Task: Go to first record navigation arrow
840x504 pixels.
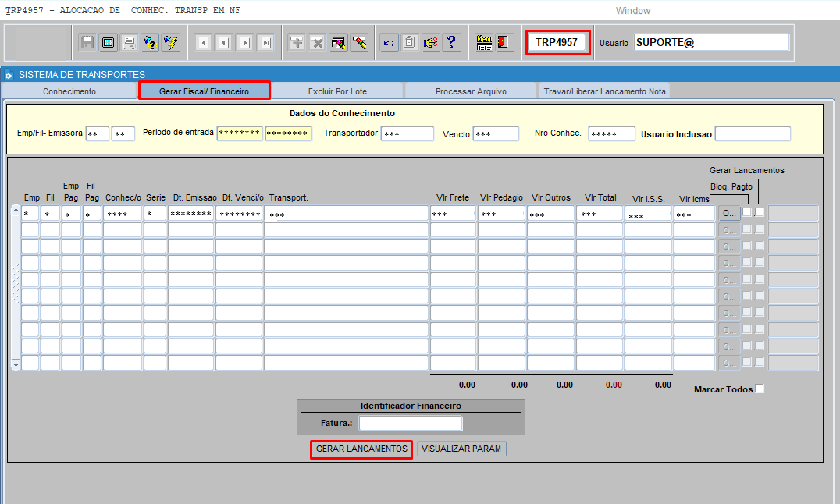Action: 203,43
